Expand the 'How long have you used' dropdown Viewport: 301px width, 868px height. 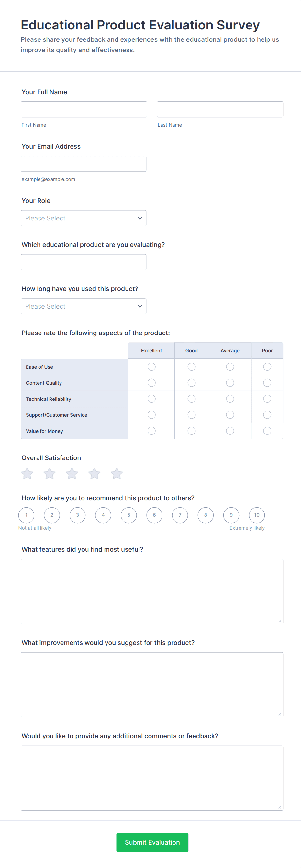point(84,306)
